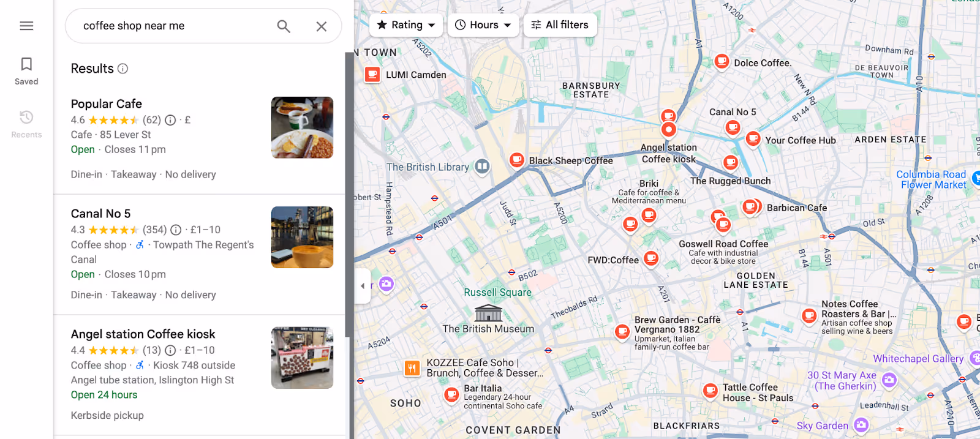
Task: Select the Bar Italia map pin
Action: (x=451, y=395)
